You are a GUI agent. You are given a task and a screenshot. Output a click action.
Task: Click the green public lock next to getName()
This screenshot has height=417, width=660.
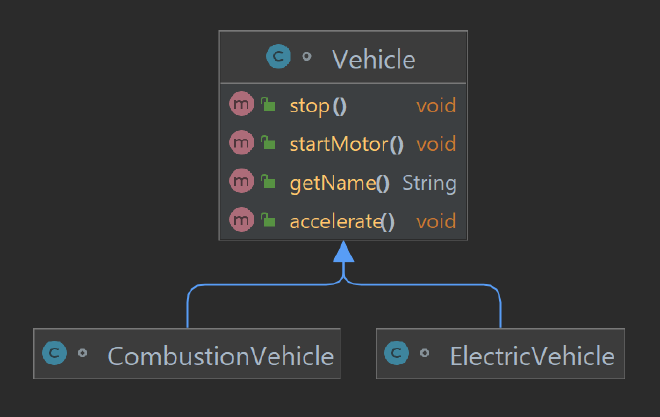pyautogui.click(x=268, y=181)
